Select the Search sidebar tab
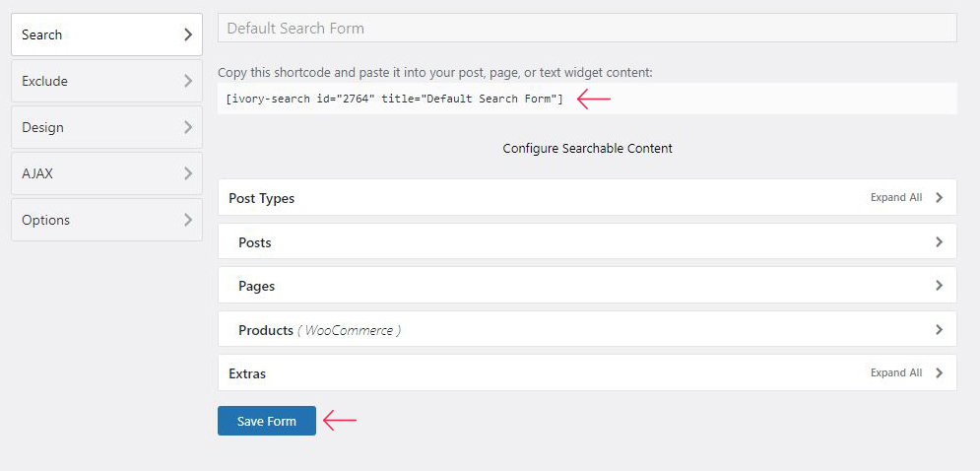The image size is (980, 471). click(107, 35)
